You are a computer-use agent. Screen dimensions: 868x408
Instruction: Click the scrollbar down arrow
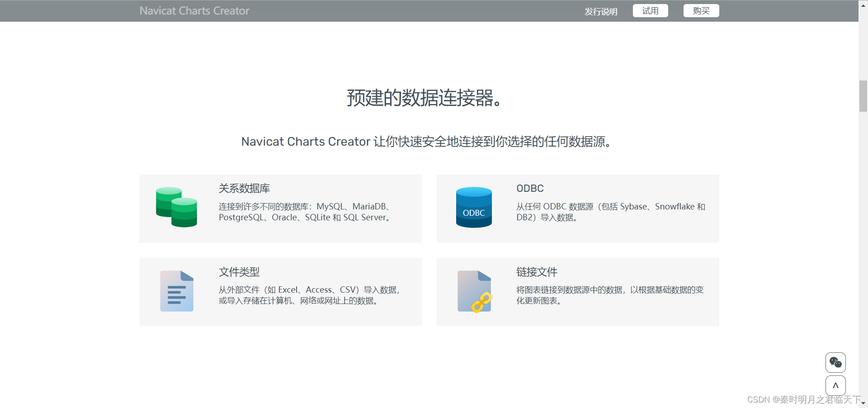(863, 403)
